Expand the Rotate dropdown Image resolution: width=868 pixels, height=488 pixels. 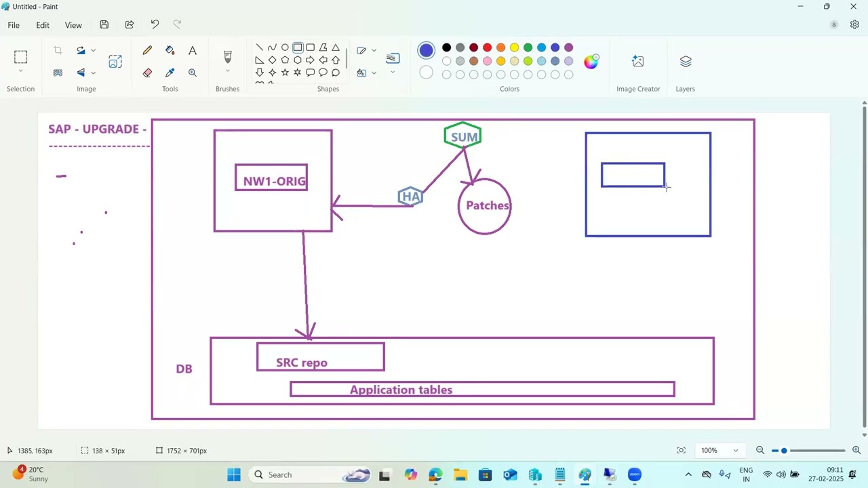pyautogui.click(x=93, y=50)
